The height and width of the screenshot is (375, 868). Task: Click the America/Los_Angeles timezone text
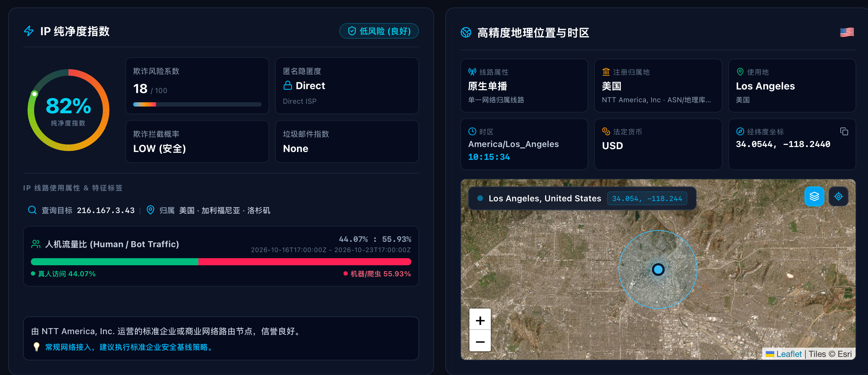(513, 144)
